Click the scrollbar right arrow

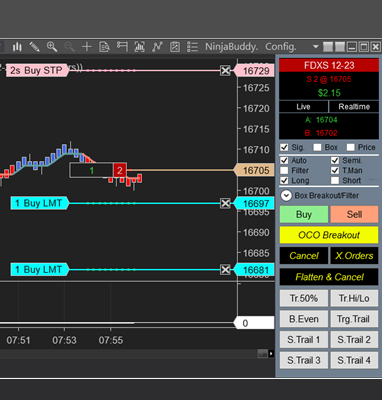[271, 354]
